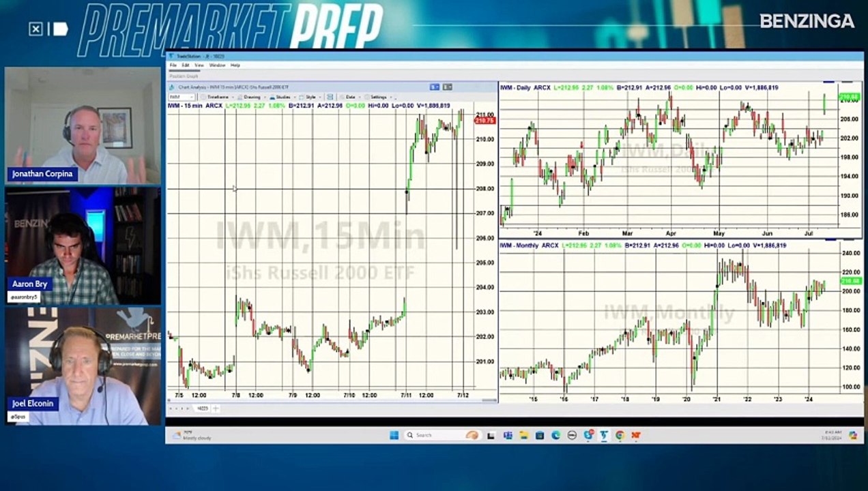Image resolution: width=868 pixels, height=491 pixels.
Task: Click the Chart Analysis window icon
Action: pos(172,87)
